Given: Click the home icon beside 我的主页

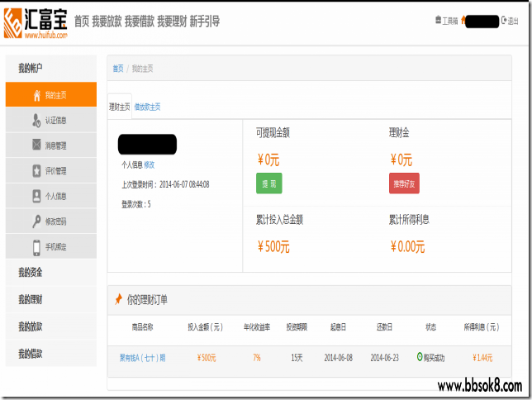Looking at the screenshot, I should (x=36, y=95).
